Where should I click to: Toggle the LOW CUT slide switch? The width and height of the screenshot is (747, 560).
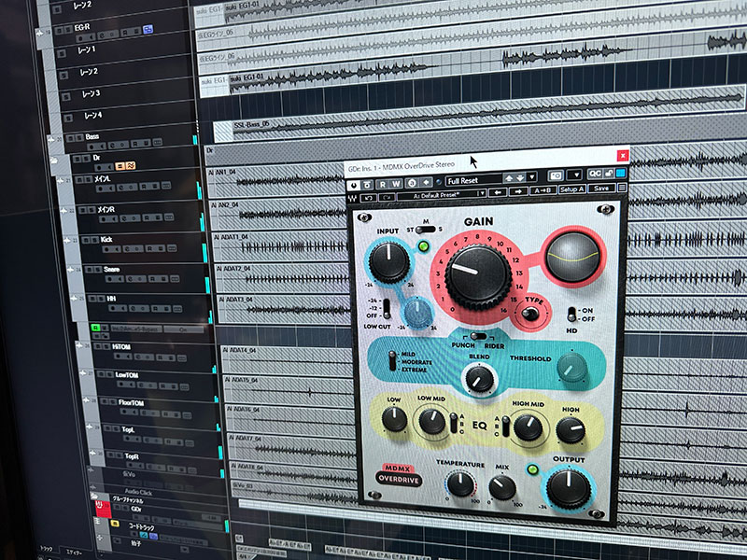387,309
